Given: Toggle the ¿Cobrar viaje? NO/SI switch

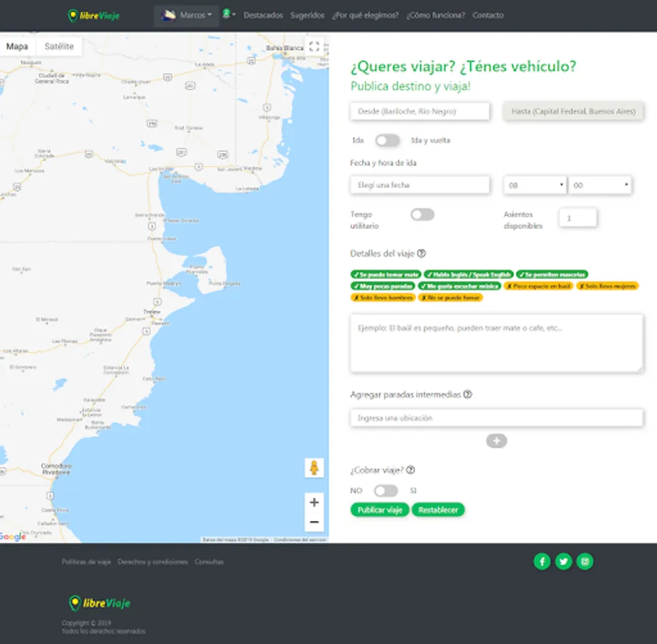Looking at the screenshot, I should 386,491.
